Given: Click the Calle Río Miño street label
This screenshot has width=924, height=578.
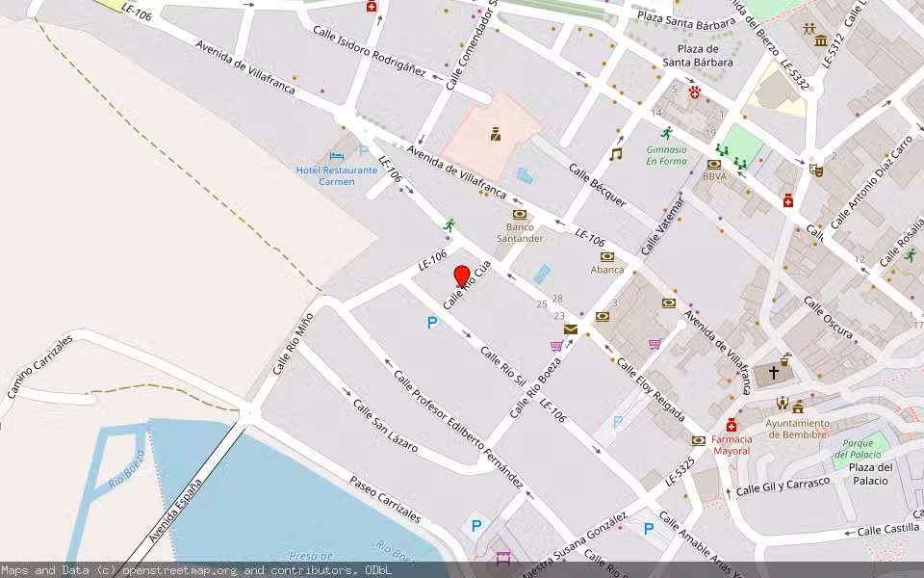Looking at the screenshot, I should (293, 345).
